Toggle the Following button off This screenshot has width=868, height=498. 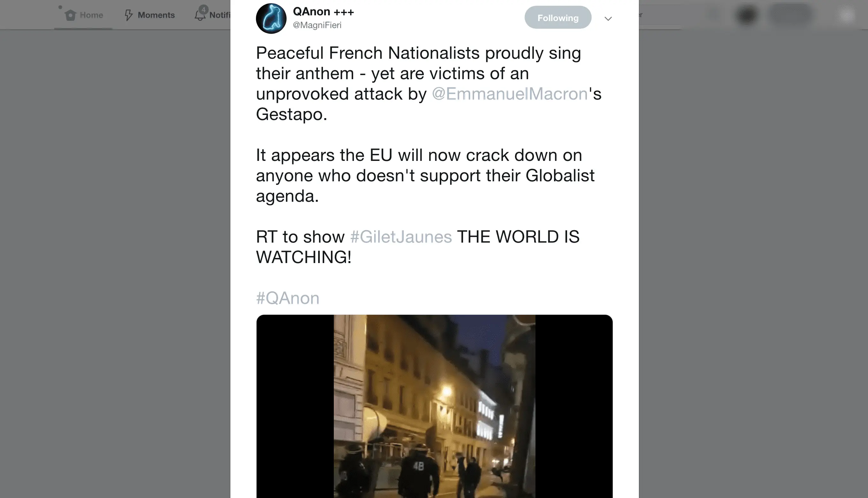click(558, 18)
